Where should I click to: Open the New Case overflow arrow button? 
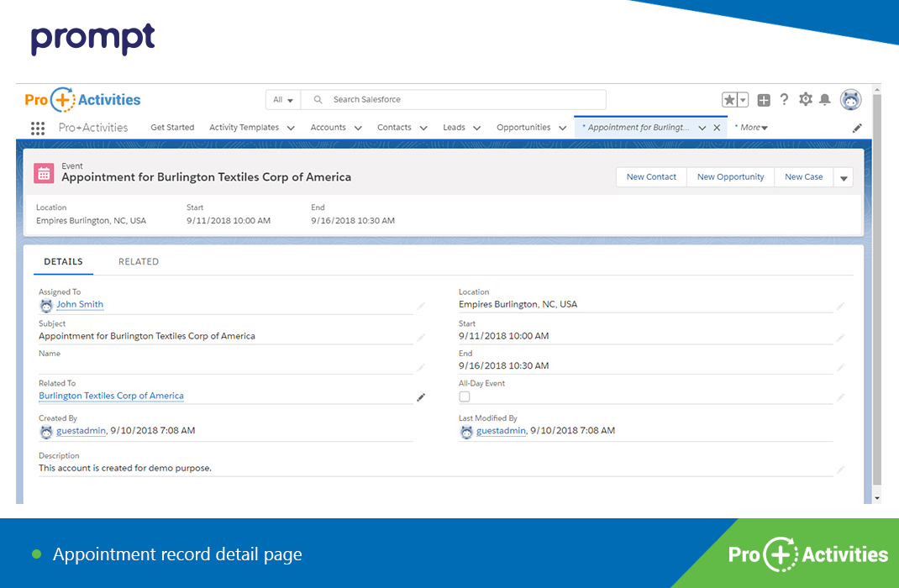[x=844, y=176]
